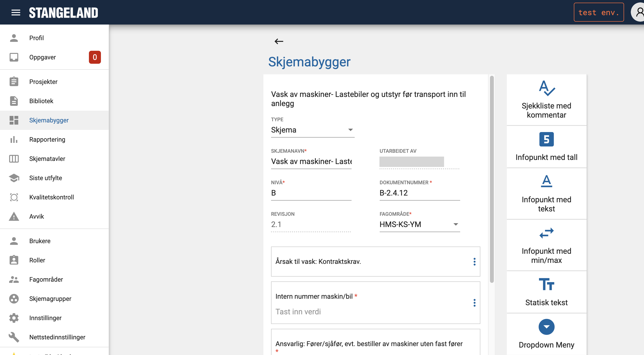The width and height of the screenshot is (644, 355).
Task: Add Infopunkt med tall element
Action: [x=546, y=147]
